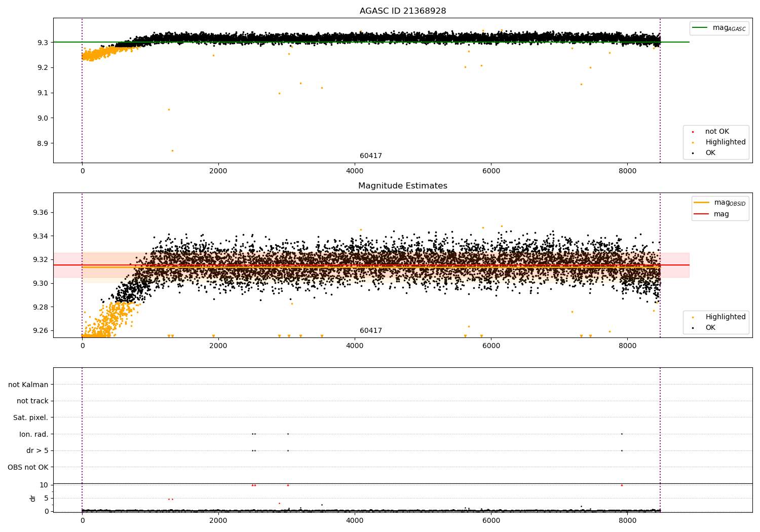Click the 2000 x-tick under dr plot

tap(218, 521)
